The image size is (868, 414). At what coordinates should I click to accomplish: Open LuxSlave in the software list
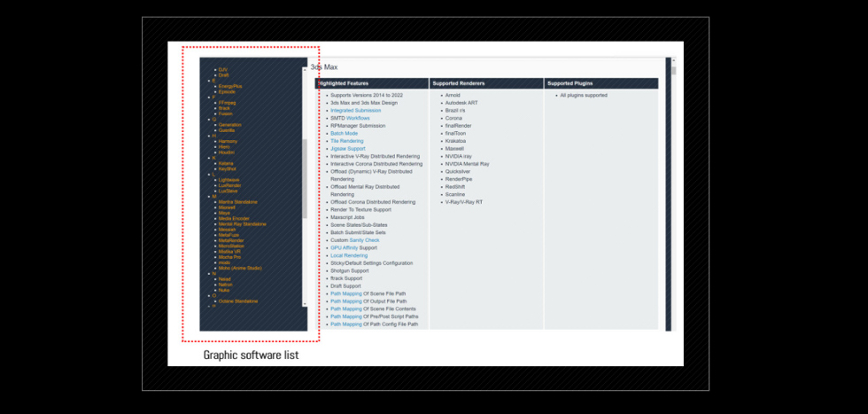coord(229,191)
